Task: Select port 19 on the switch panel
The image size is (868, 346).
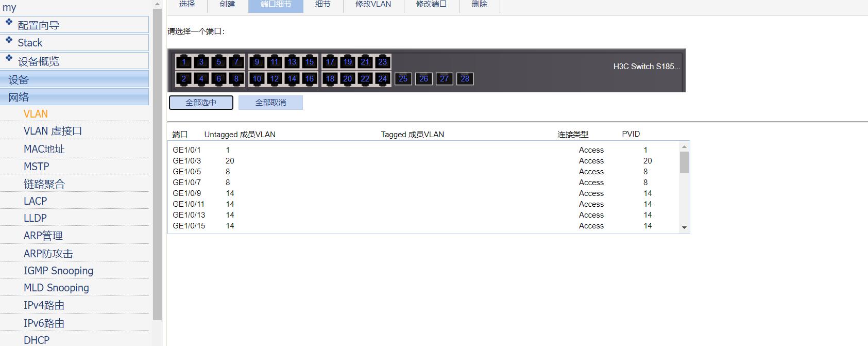Action: click(x=348, y=62)
